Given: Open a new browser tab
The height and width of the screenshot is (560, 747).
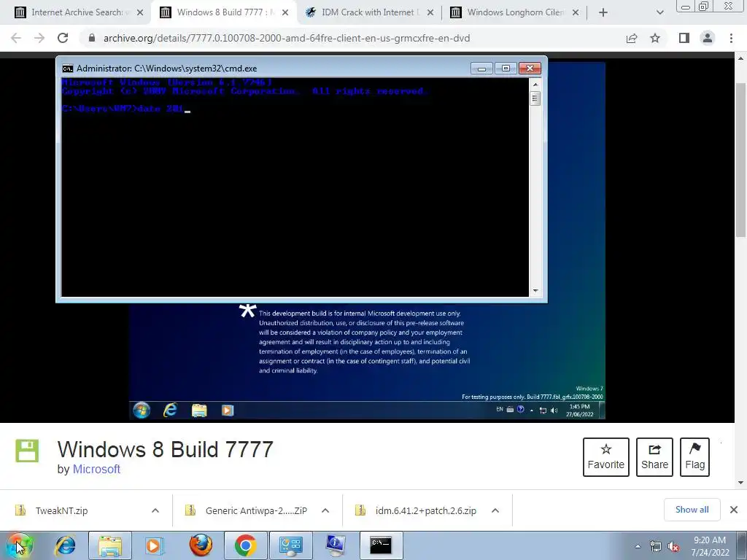Looking at the screenshot, I should point(603,12).
